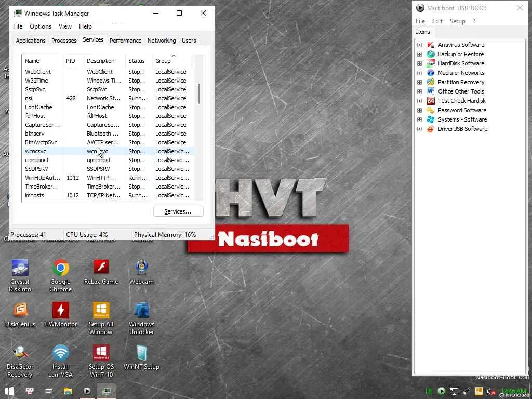Expand the Antivirus Software tree node
This screenshot has width=532, height=399.
pos(420,45)
